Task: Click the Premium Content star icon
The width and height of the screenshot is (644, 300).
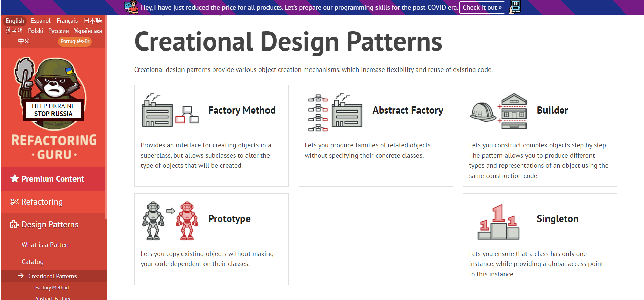Action: (x=15, y=178)
